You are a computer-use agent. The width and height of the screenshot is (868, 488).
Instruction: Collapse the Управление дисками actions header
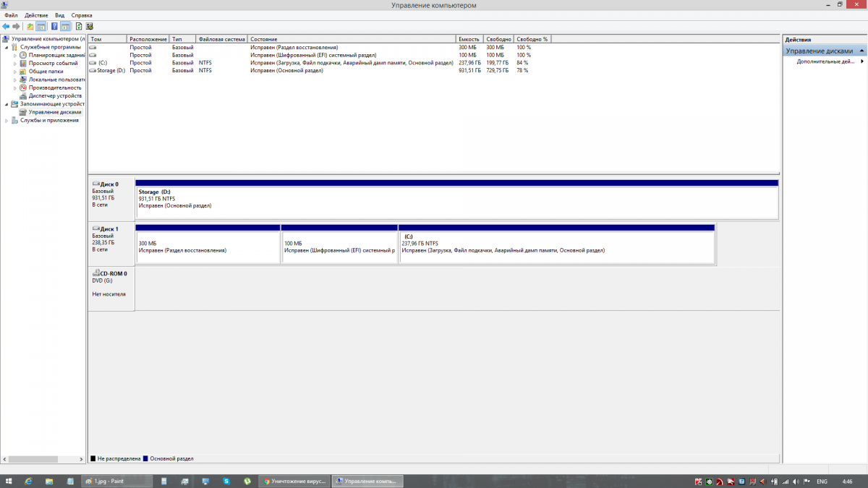click(x=861, y=51)
